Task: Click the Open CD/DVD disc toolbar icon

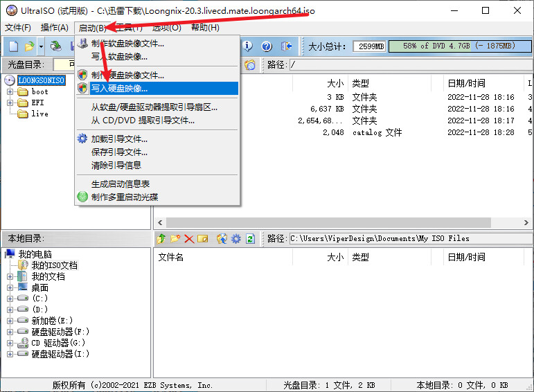Action: 56,46
